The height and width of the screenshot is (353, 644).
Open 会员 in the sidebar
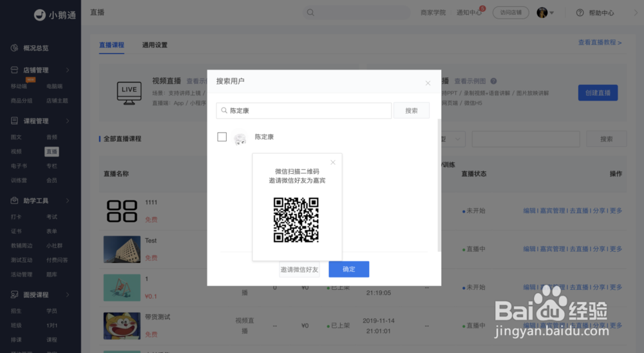tap(52, 180)
